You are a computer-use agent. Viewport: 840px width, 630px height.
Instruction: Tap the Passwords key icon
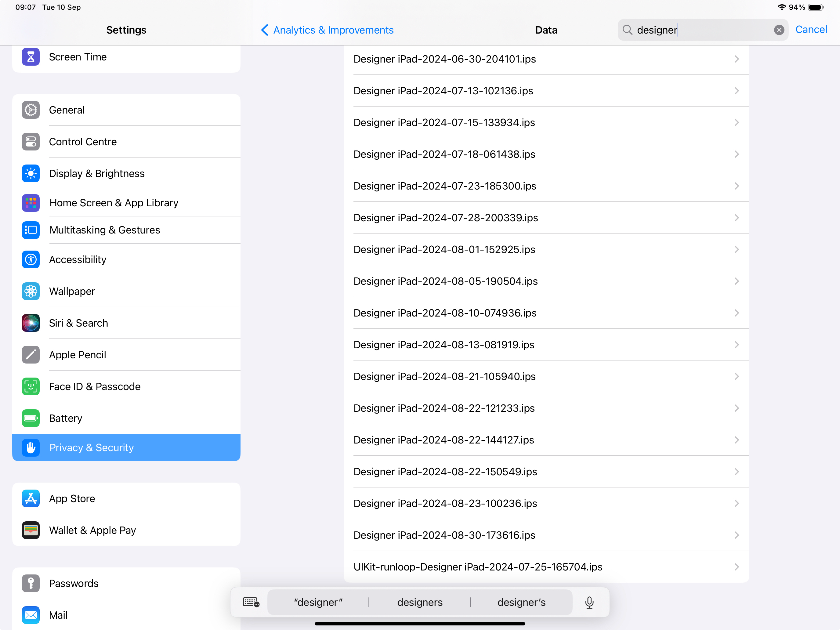(x=31, y=583)
